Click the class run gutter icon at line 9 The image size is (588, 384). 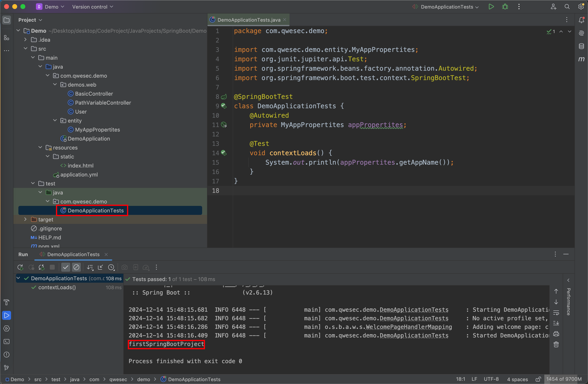click(224, 106)
